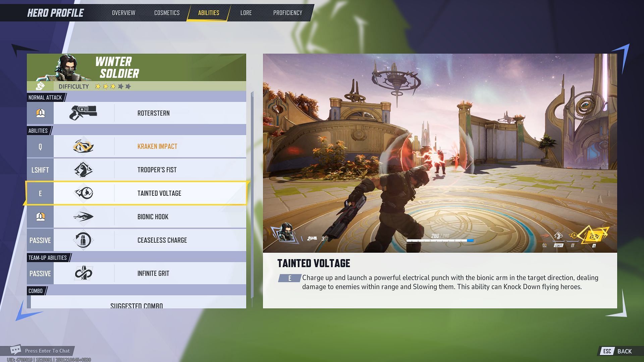The height and width of the screenshot is (362, 644).
Task: Toggle the first difficulty star rating
Action: pyautogui.click(x=98, y=86)
